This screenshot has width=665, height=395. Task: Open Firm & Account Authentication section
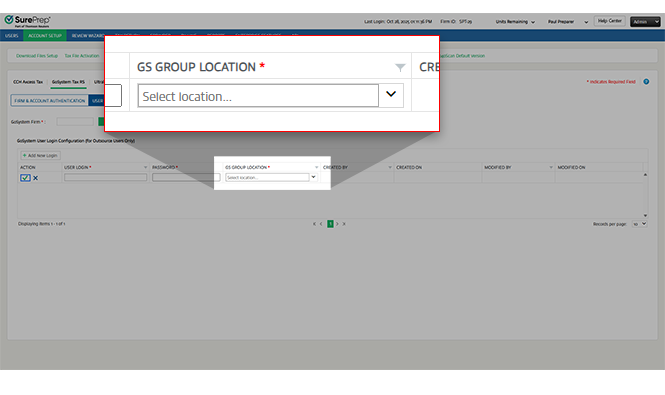[50, 101]
